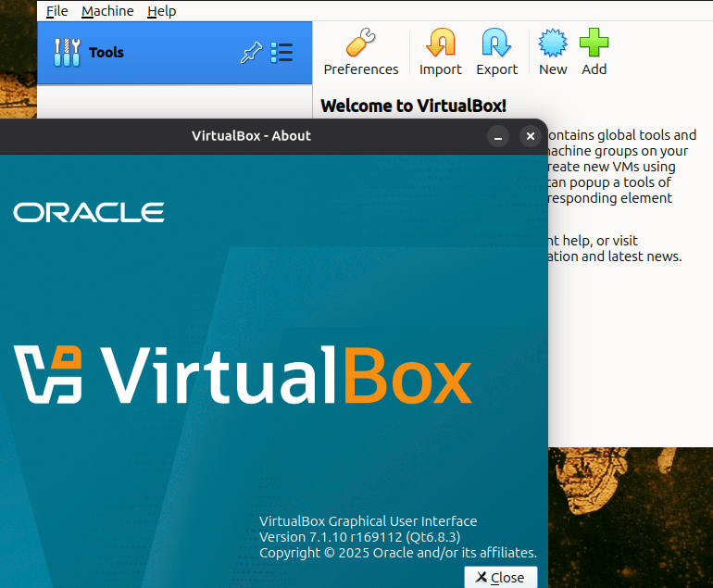Click the Tools screwdrivers icon
The height and width of the screenshot is (588, 713).
coord(67,53)
